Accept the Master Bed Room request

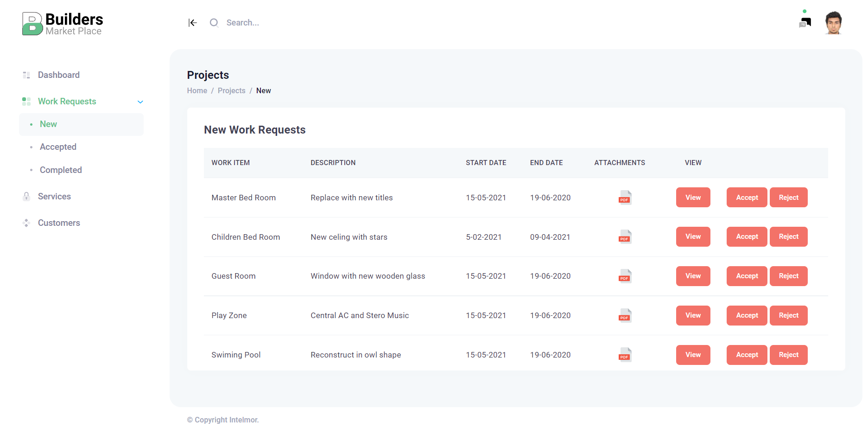747,198
